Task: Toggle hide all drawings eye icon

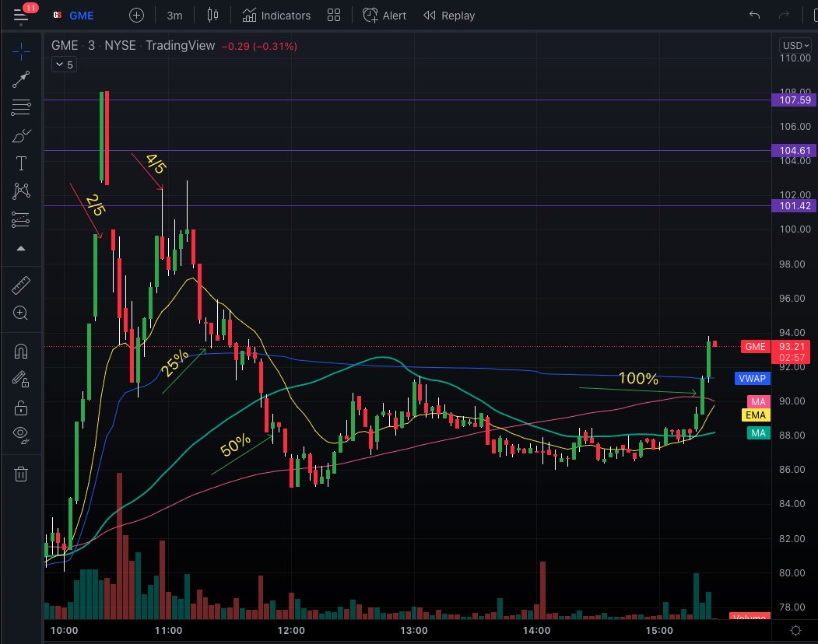Action: pyautogui.click(x=21, y=435)
